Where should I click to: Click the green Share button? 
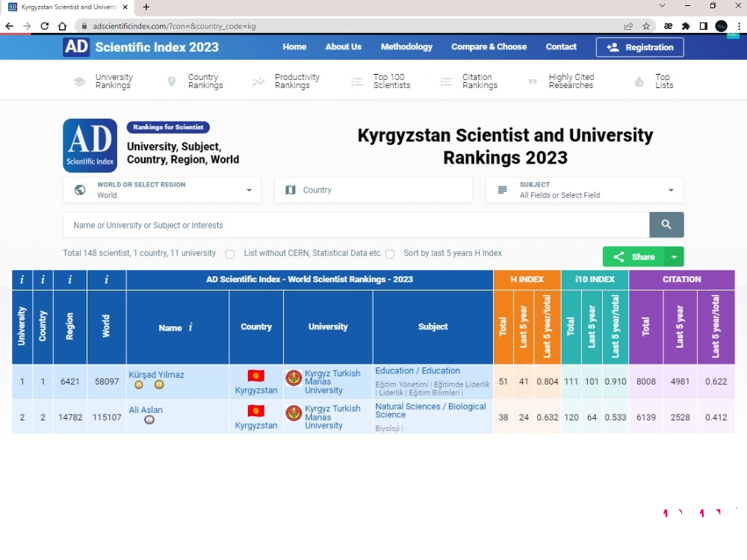(x=634, y=257)
